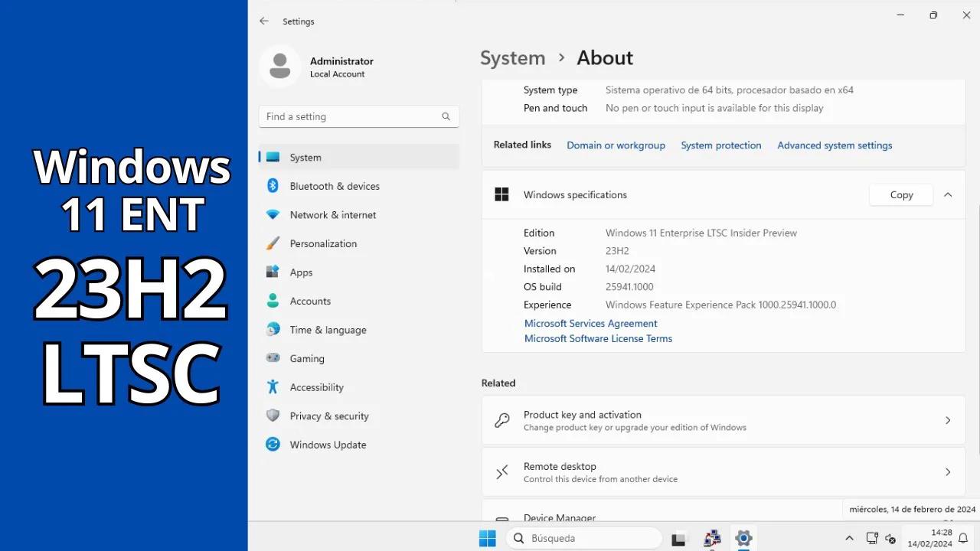Select the Accessibility sidebar icon
Image resolution: width=980 pixels, height=551 pixels.
tap(273, 387)
